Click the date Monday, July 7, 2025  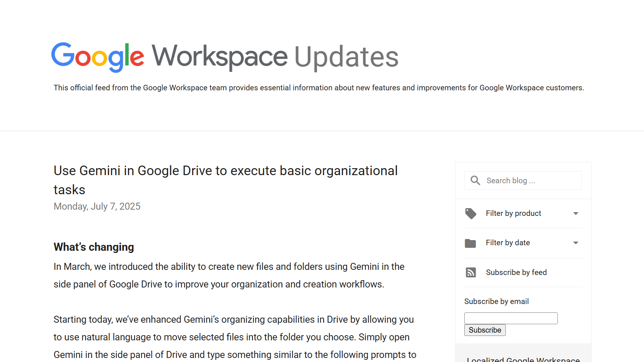(97, 206)
